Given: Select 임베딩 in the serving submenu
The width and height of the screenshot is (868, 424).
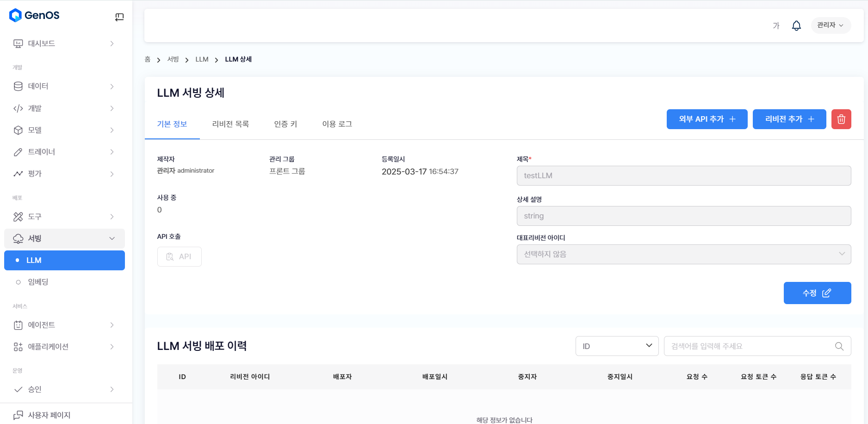Looking at the screenshot, I should [38, 282].
